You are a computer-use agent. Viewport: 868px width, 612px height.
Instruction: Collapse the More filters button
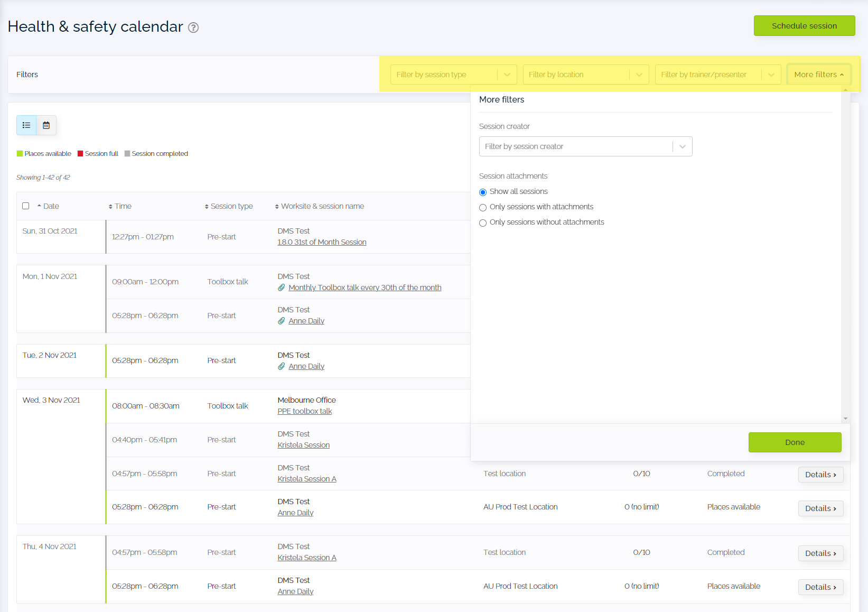click(x=819, y=75)
